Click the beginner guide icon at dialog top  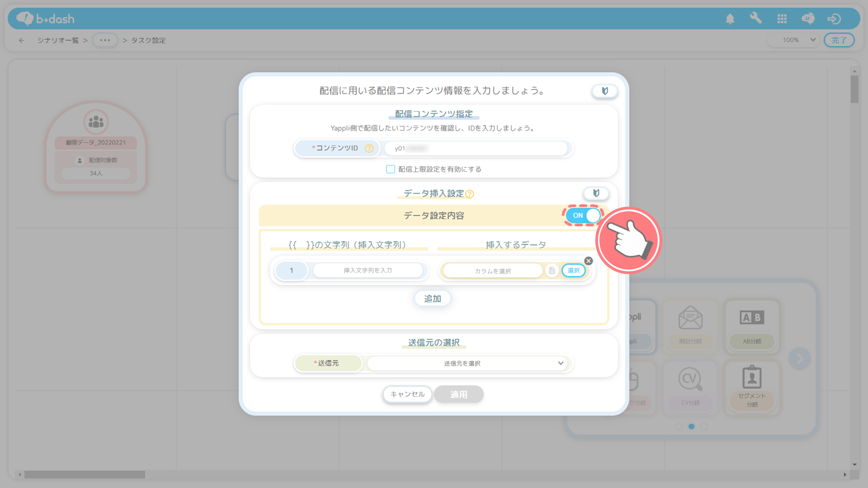click(604, 91)
